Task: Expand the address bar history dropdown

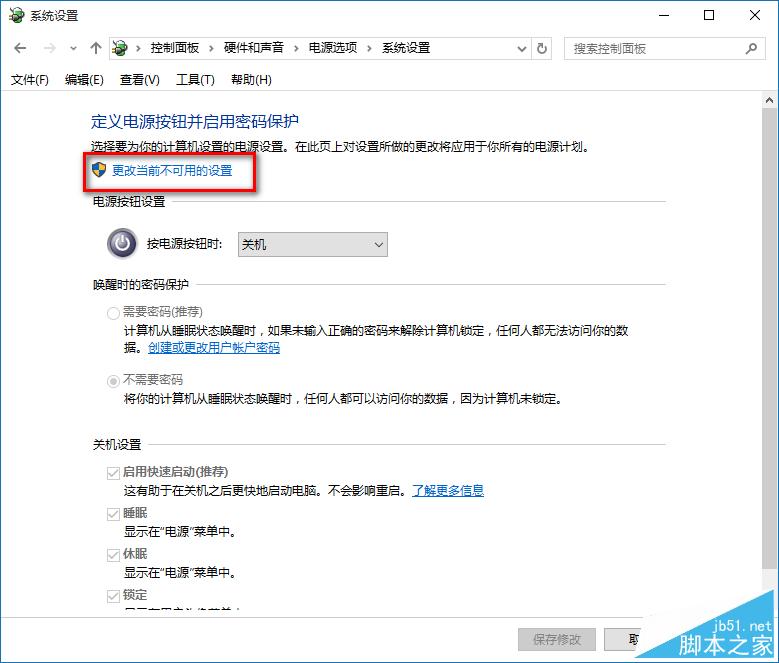Action: pos(522,48)
